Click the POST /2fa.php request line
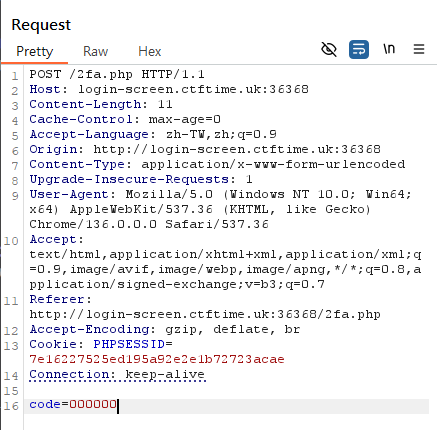Image resolution: width=437 pixels, height=430 pixels. pyautogui.click(x=117, y=74)
